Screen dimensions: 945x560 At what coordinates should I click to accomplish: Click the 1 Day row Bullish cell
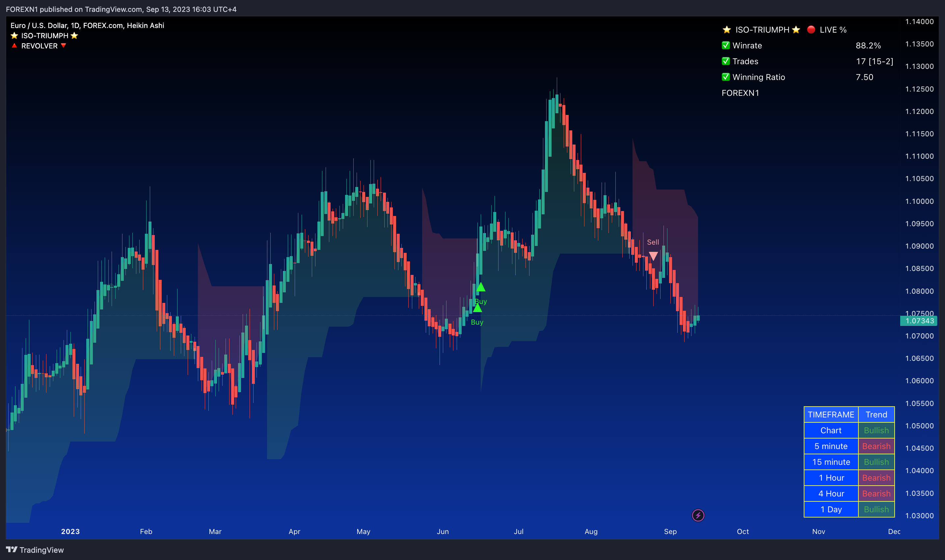click(x=876, y=509)
